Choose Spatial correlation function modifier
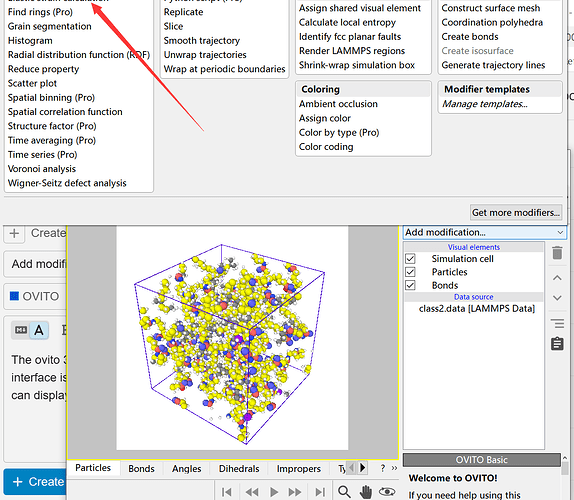The image size is (574, 500). [65, 112]
